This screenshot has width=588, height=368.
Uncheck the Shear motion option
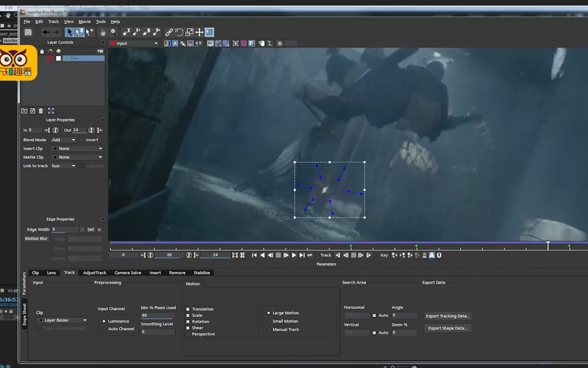188,328
